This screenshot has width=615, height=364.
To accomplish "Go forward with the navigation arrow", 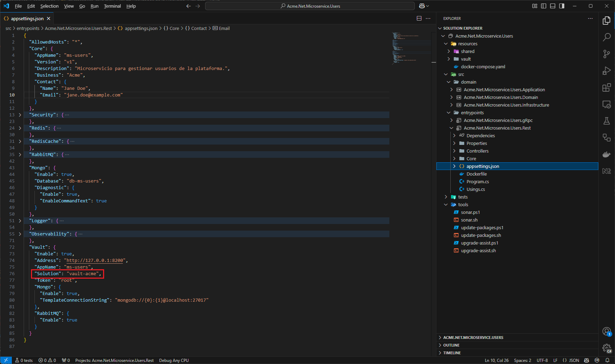I will click(198, 6).
